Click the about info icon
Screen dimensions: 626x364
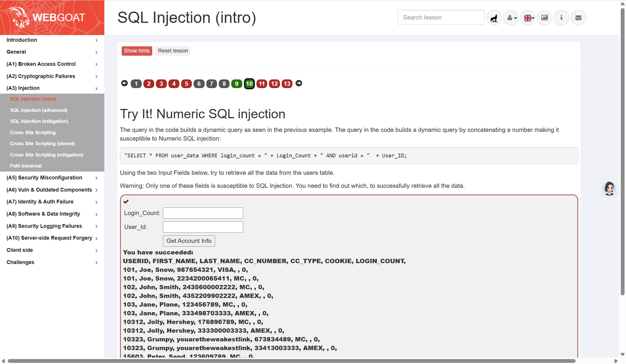pos(561,18)
